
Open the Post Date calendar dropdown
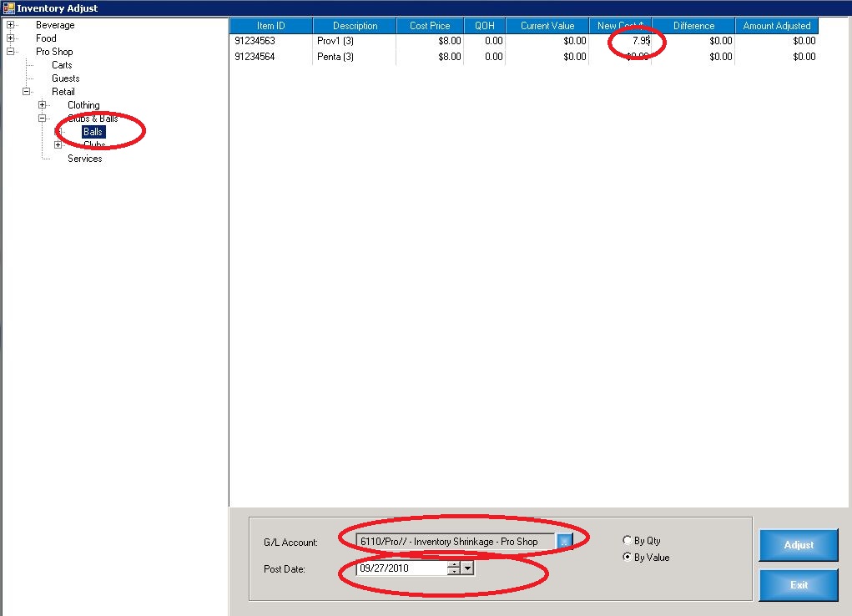tap(467, 568)
